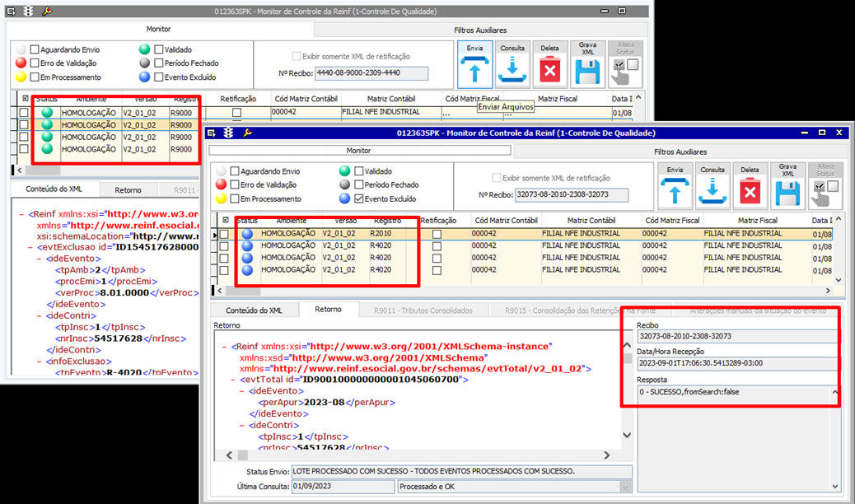Open R9011 - Tributos Consolidados tab

coord(423,310)
